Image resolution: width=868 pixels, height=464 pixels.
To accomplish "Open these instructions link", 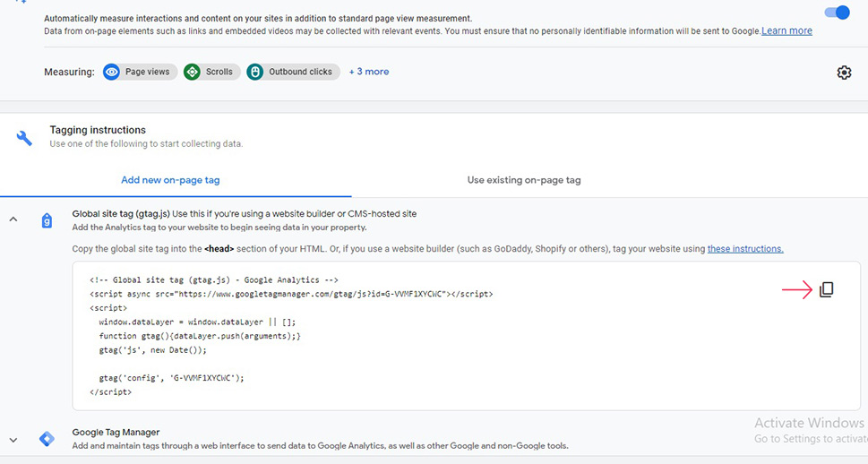I will pyautogui.click(x=745, y=249).
